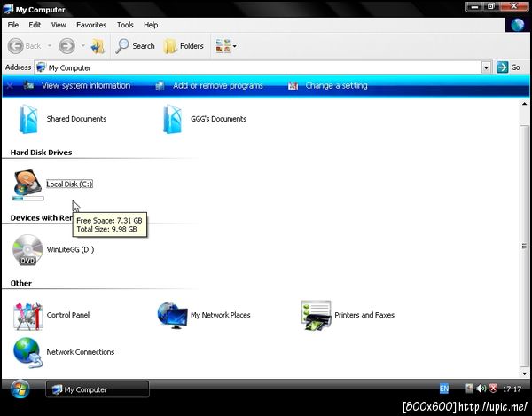Click the 17:17 system clock
This screenshot has width=532, height=416.
[512, 389]
